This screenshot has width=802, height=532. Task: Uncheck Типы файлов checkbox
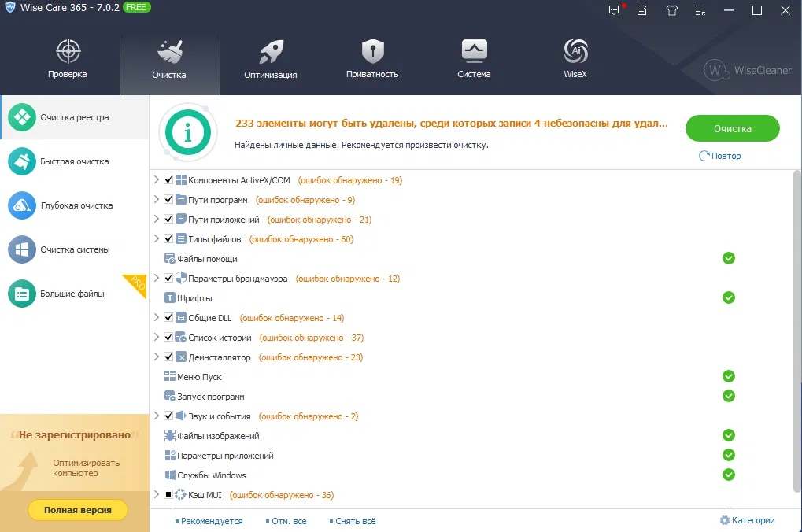pos(168,239)
